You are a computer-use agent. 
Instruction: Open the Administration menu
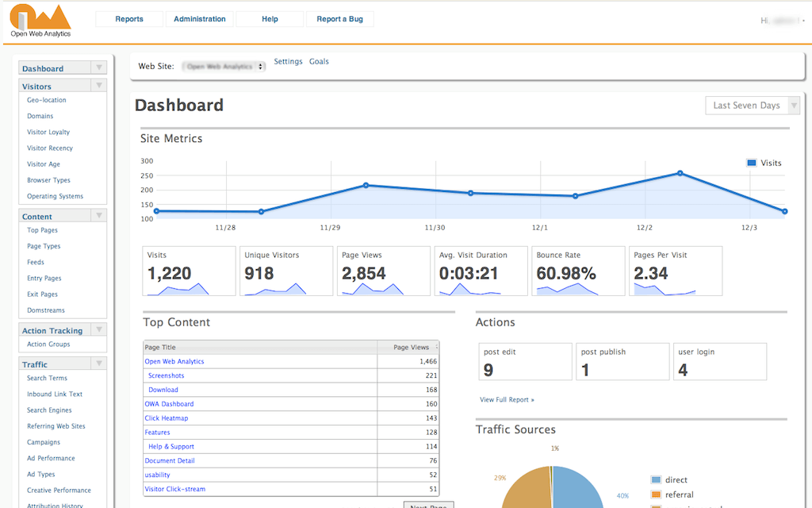200,19
